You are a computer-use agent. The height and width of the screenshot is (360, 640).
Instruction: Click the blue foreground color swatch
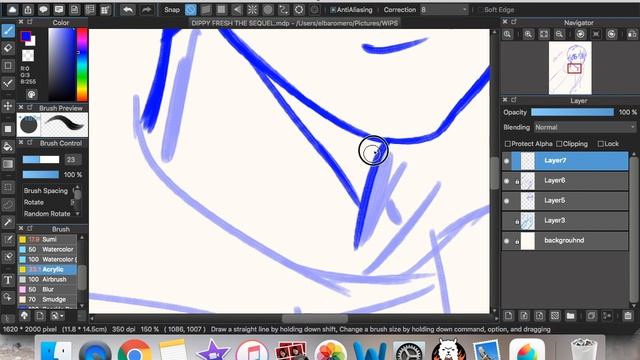(x=26, y=36)
